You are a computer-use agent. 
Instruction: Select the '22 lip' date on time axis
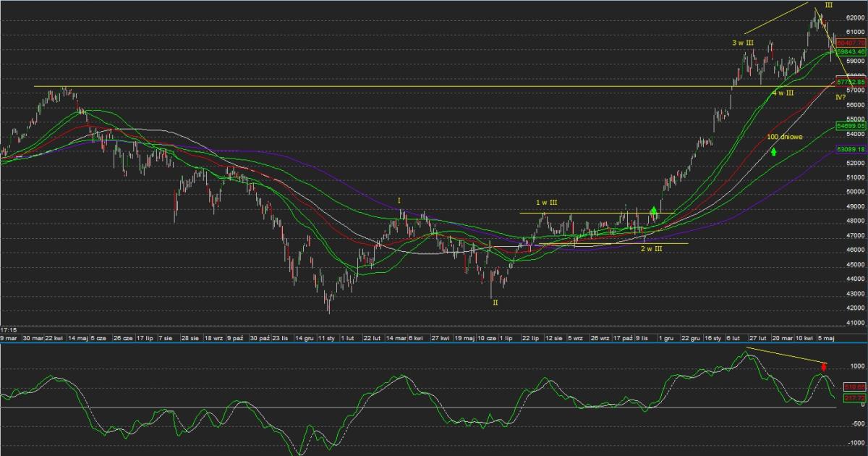point(530,337)
